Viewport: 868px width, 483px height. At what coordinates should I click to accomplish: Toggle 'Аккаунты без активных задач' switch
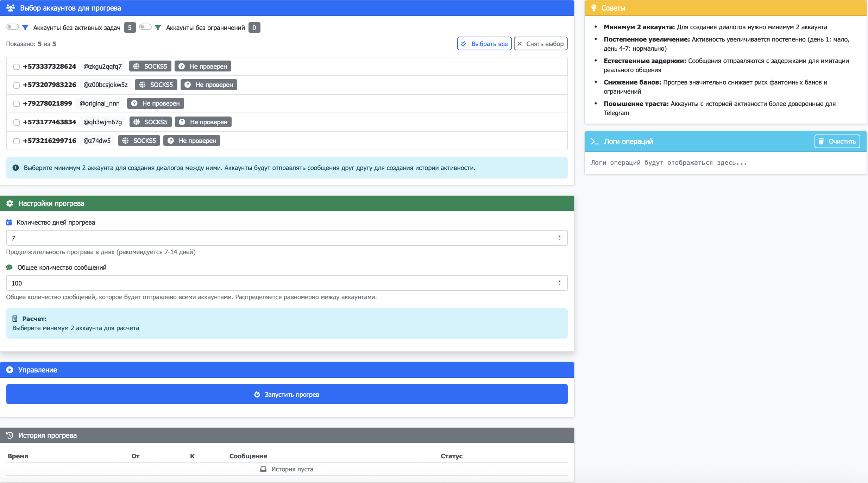(13, 27)
